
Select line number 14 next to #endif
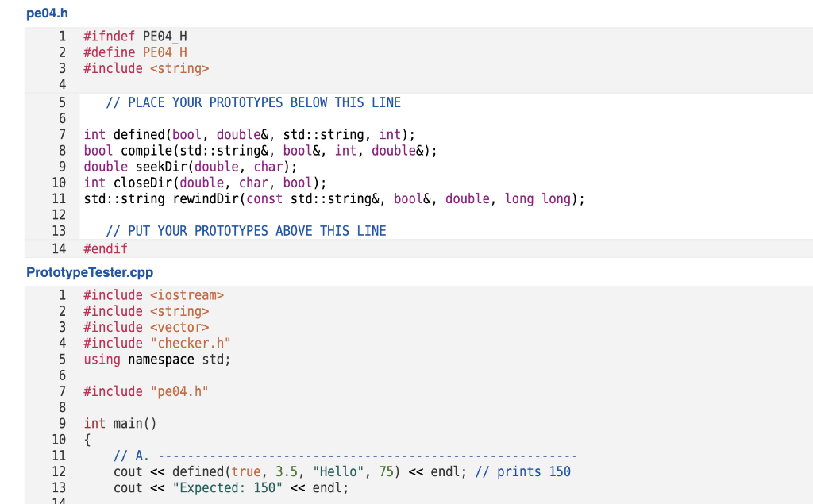click(62, 248)
